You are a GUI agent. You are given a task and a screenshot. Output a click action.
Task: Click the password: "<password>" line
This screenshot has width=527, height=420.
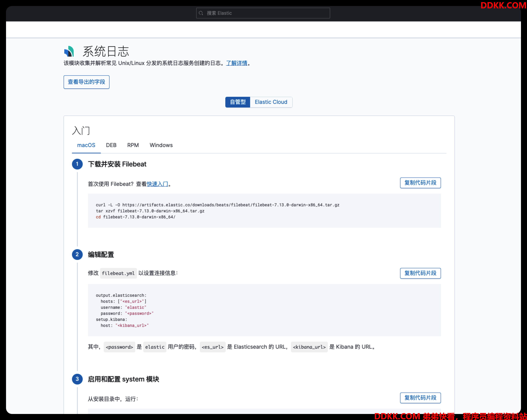127,313
